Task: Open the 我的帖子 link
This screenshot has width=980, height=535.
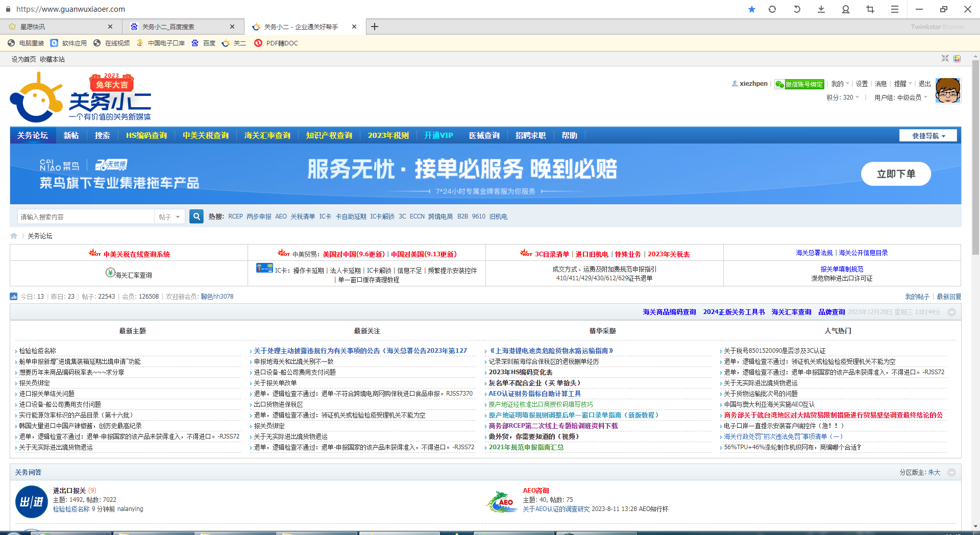Action: coord(917,297)
